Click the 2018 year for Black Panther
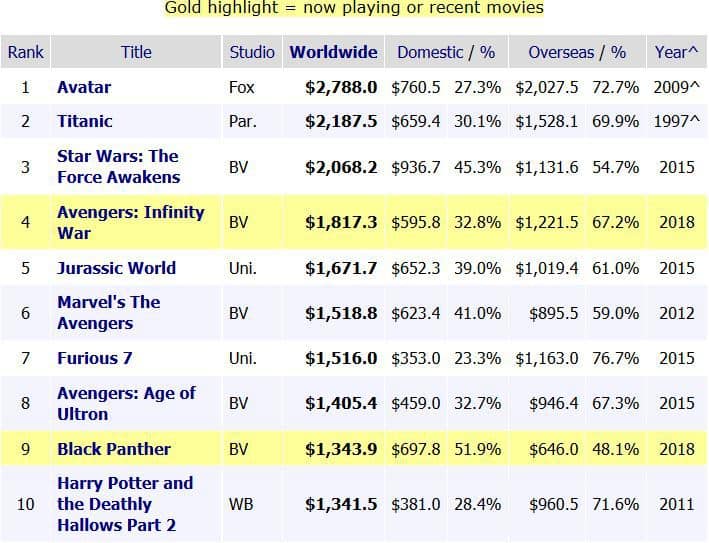This screenshot has height=543, width=709. (x=676, y=449)
